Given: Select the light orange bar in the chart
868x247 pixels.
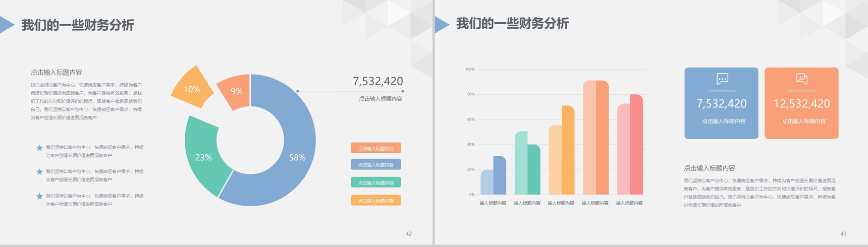Looking at the screenshot, I should click(555, 160).
